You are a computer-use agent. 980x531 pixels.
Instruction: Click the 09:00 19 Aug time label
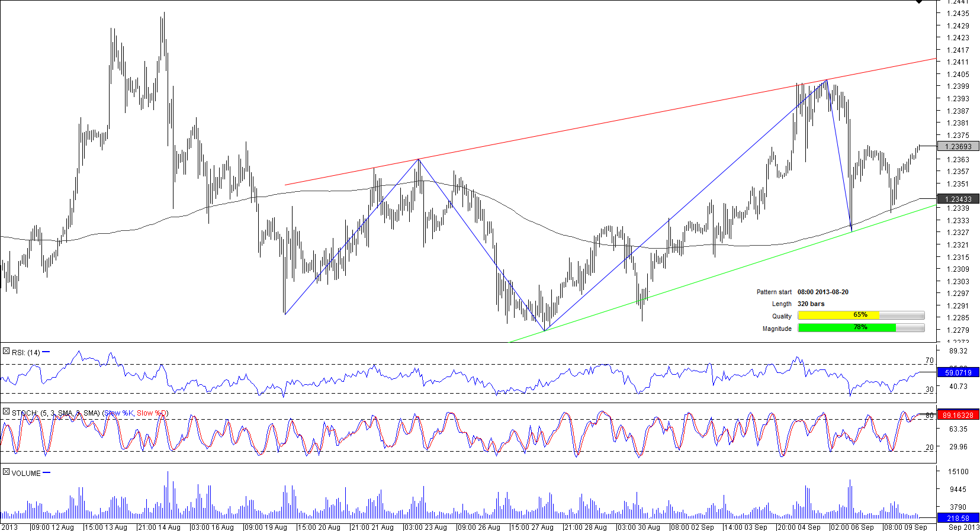[266, 527]
